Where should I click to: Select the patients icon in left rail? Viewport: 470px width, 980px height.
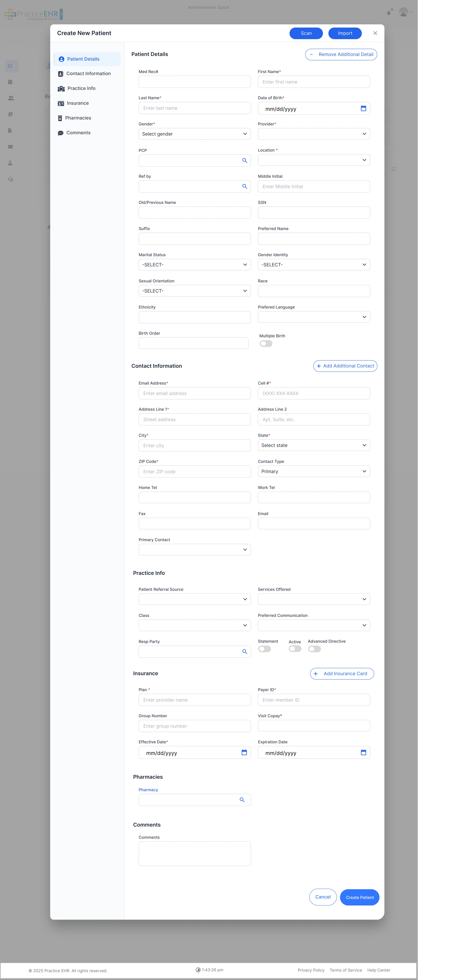(x=11, y=98)
